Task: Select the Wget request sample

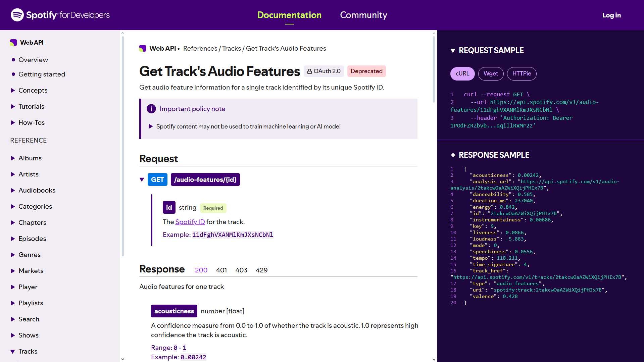Action: pyautogui.click(x=491, y=73)
